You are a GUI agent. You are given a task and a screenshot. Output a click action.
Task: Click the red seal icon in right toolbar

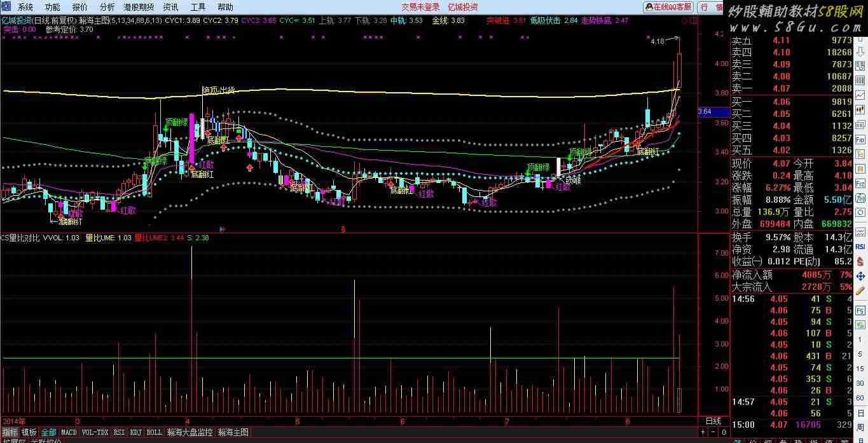[x=860, y=168]
